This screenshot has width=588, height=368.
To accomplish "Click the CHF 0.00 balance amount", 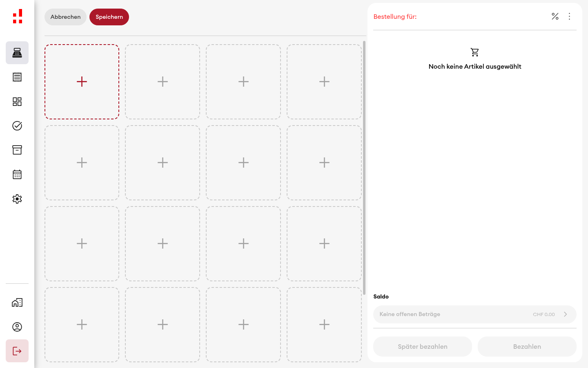I will (x=543, y=314).
